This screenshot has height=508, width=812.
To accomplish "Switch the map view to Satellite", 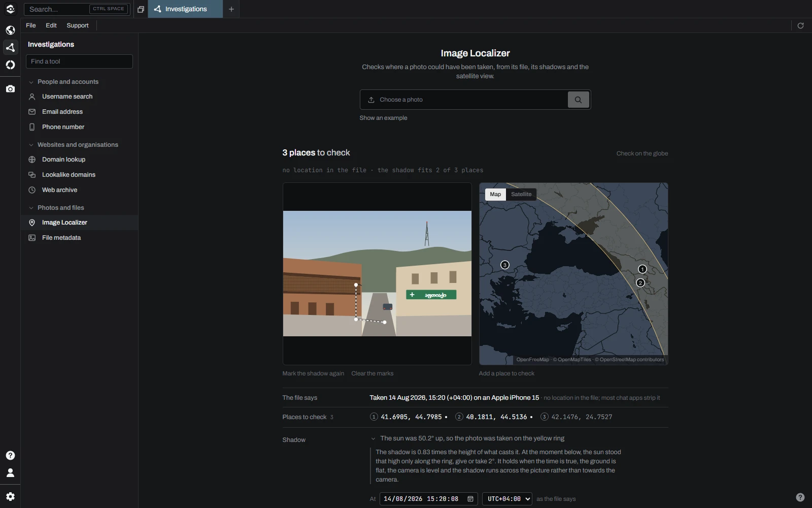I will [521, 194].
